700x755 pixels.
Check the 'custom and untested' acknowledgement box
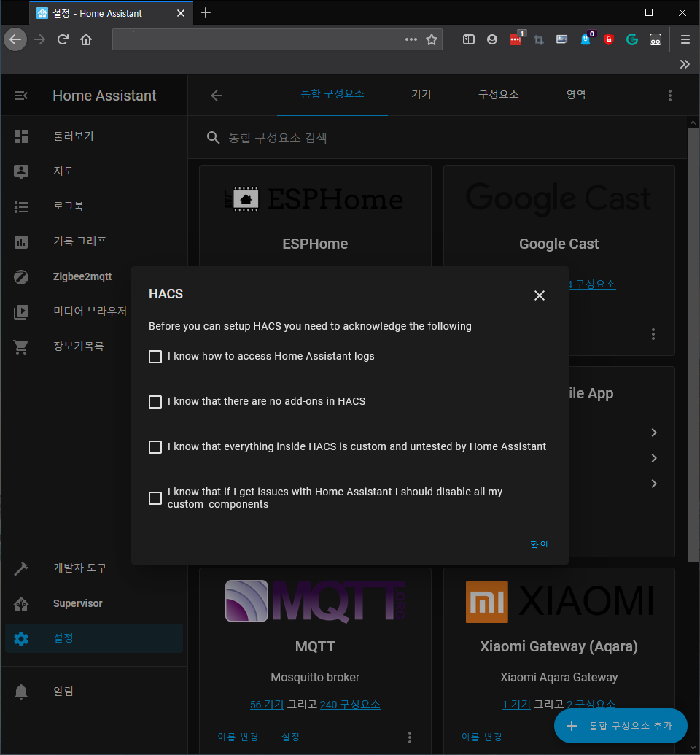[155, 447]
